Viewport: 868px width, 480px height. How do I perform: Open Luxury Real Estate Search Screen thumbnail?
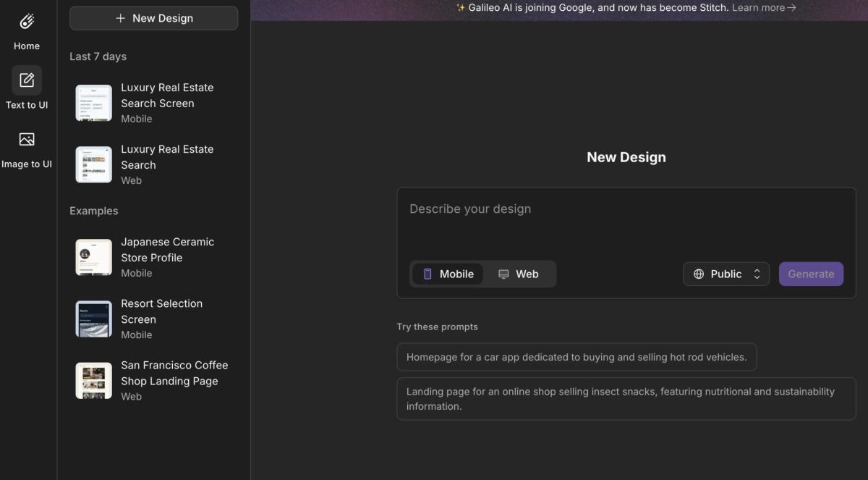(94, 103)
